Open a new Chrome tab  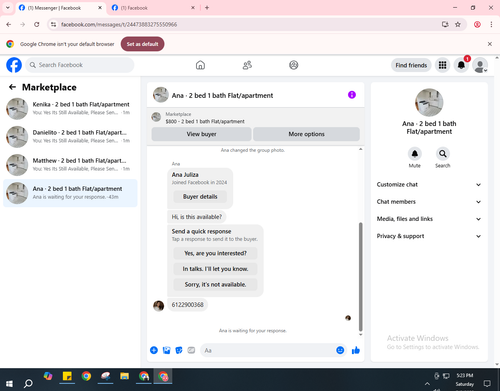point(207,8)
